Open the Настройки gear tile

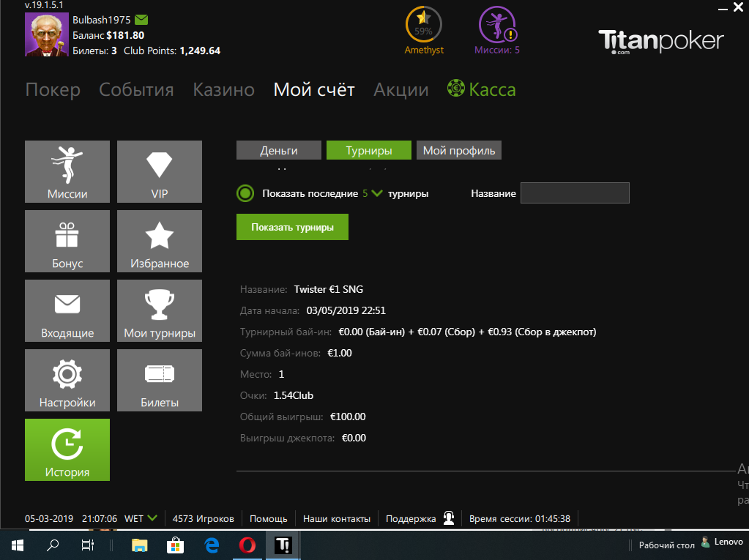point(67,380)
